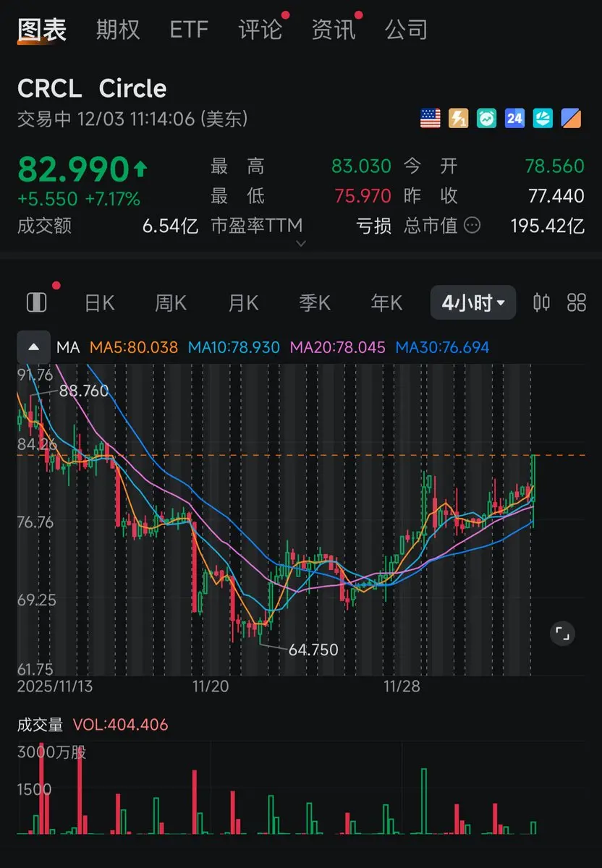This screenshot has height=868, width=602.
Task: Tap the US flag market icon
Action: [431, 119]
